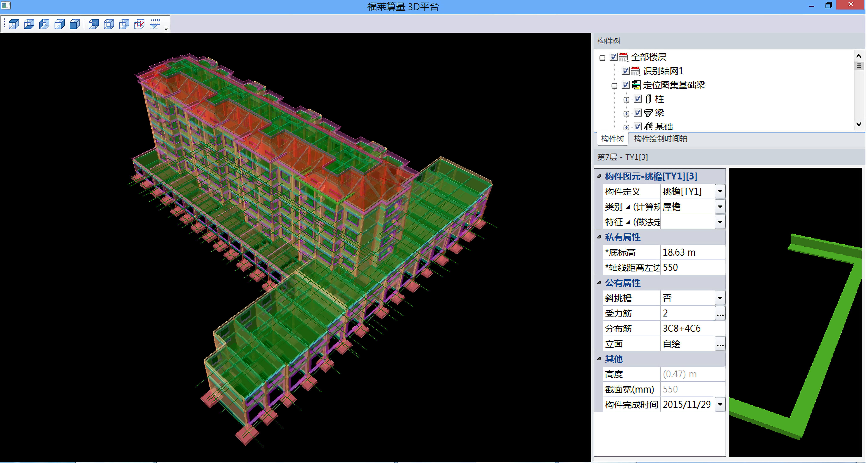The height and width of the screenshot is (463, 868).
Task: Expand the 柱 tree node
Action: 626,100
